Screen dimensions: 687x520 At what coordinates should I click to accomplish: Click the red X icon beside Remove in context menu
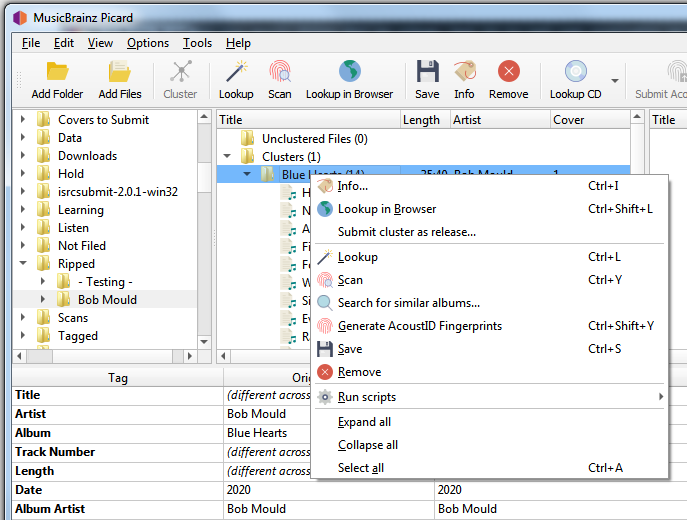325,372
